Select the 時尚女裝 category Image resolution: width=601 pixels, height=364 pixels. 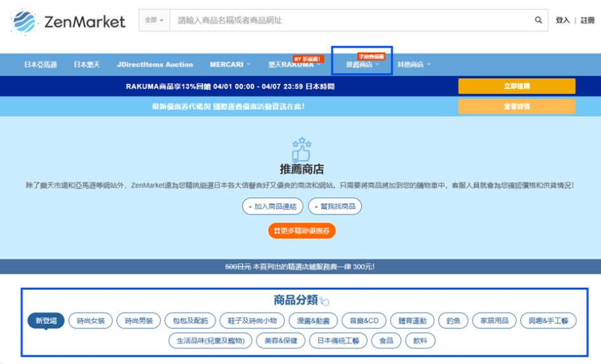90,320
